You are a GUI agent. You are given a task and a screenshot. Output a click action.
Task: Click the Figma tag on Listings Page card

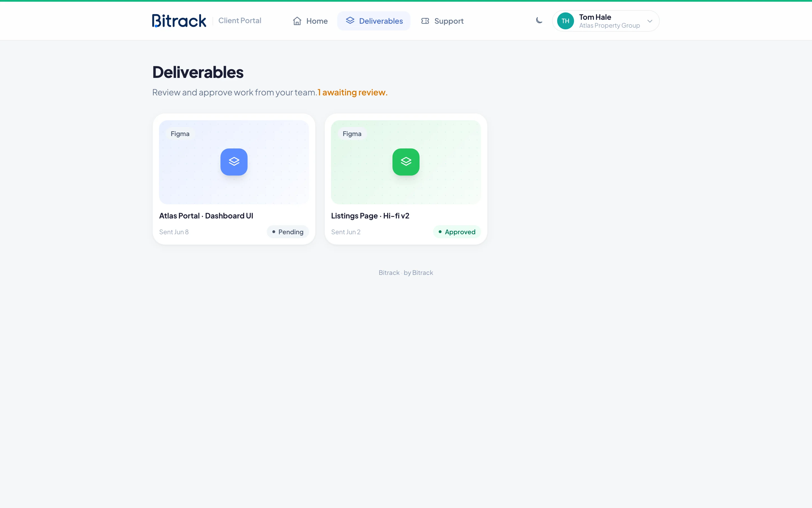(x=352, y=134)
